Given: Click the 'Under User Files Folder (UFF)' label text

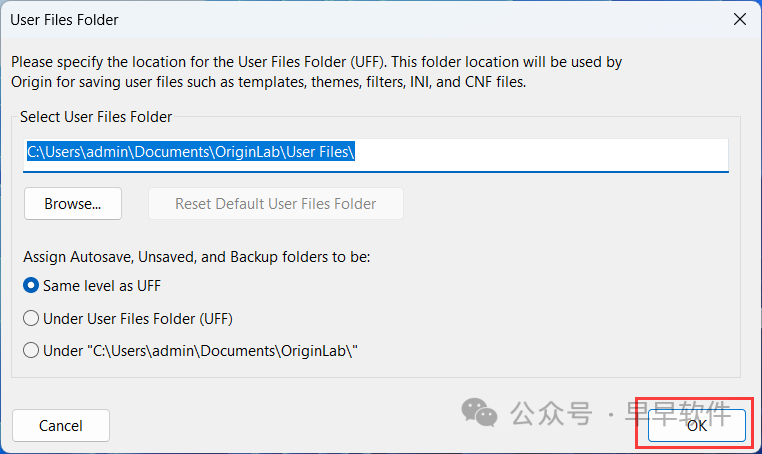Looking at the screenshot, I should point(140,318).
